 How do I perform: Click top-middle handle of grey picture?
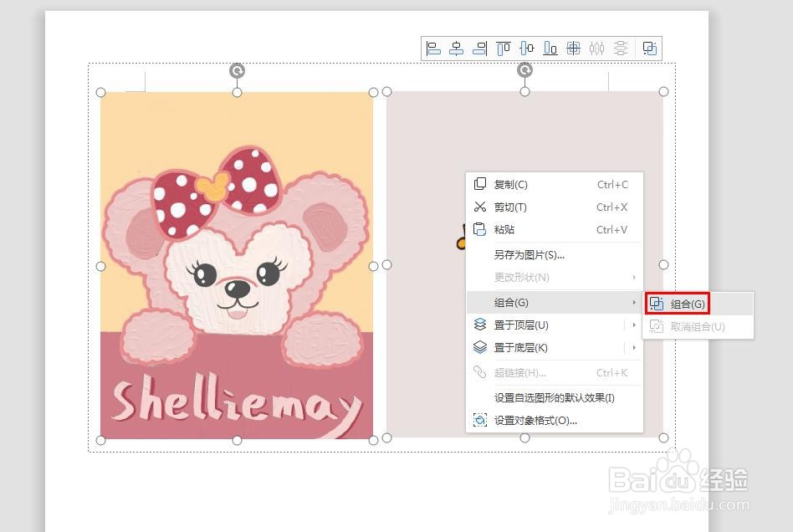point(525,91)
